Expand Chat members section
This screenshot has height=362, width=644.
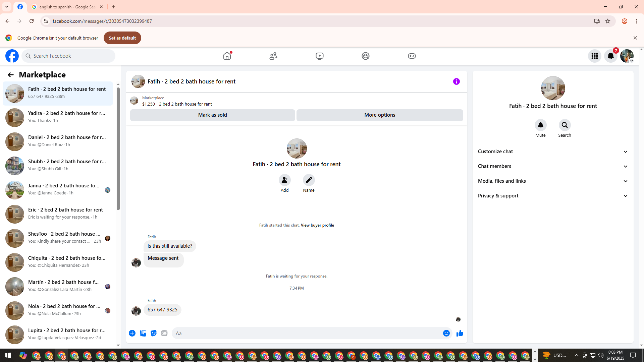click(553, 166)
